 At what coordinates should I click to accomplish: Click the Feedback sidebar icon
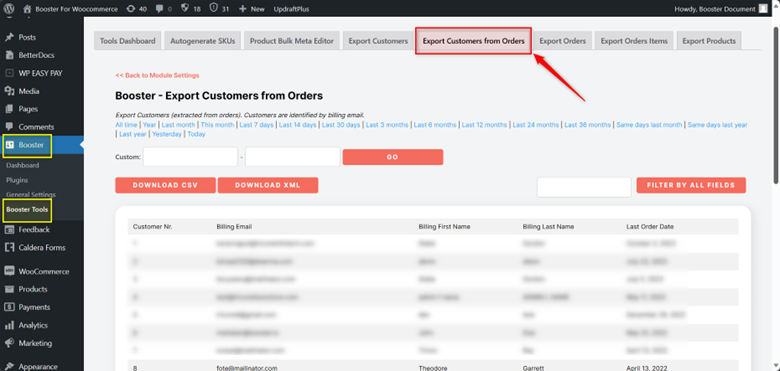click(9, 229)
